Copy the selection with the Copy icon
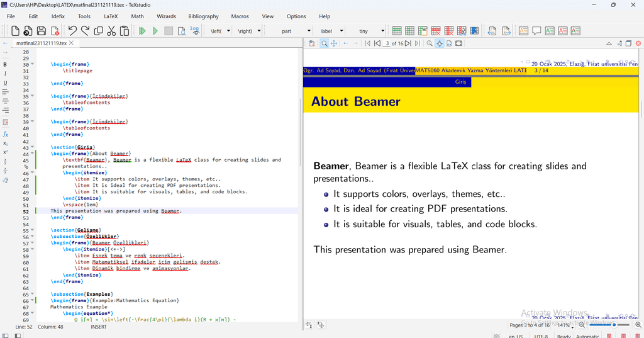The image size is (644, 338). coord(99,31)
